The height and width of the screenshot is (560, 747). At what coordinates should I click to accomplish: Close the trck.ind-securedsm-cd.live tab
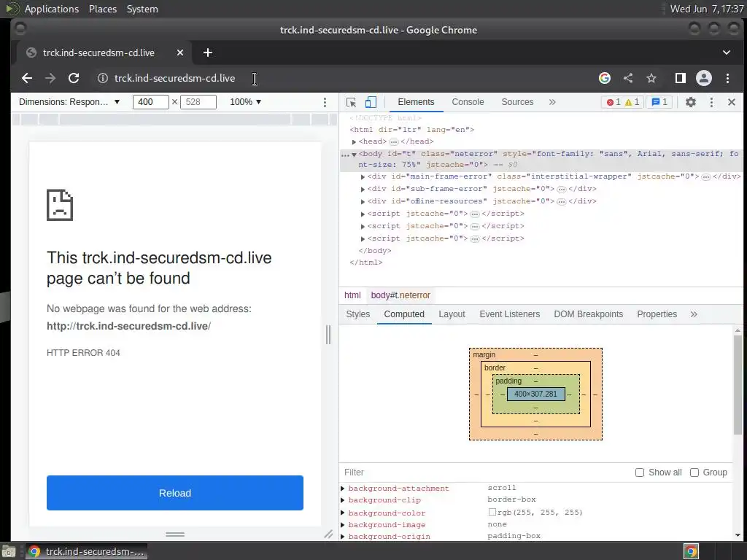[x=180, y=52]
